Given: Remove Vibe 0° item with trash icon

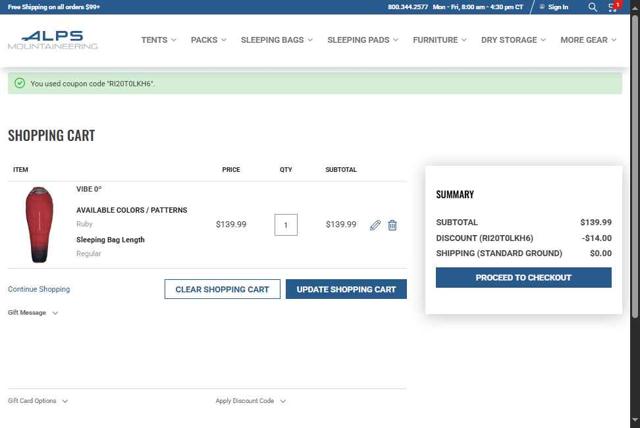Looking at the screenshot, I should (x=392, y=225).
